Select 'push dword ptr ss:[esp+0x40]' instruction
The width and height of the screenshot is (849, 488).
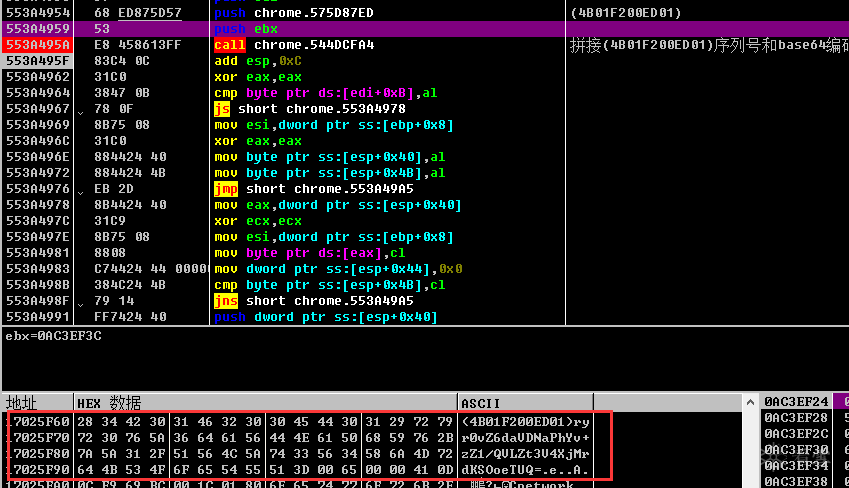tap(326, 317)
